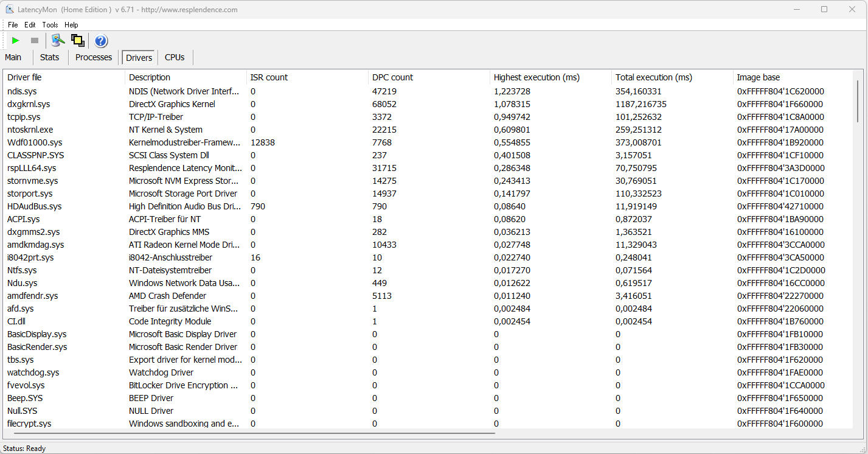868x454 pixels.
Task: Open the Tools menu
Action: click(x=50, y=25)
